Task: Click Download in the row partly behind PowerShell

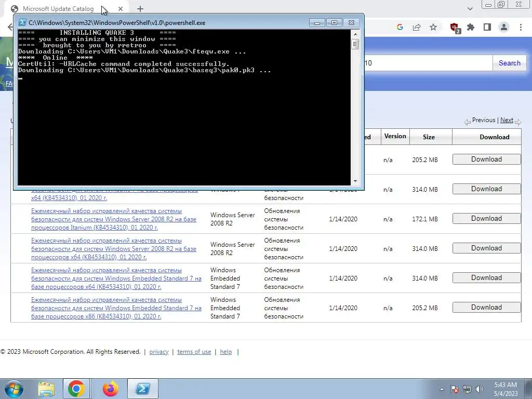Action: [486, 189]
